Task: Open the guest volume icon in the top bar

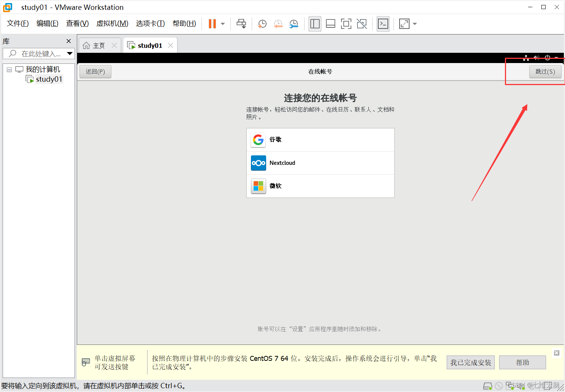Action: 536,58
